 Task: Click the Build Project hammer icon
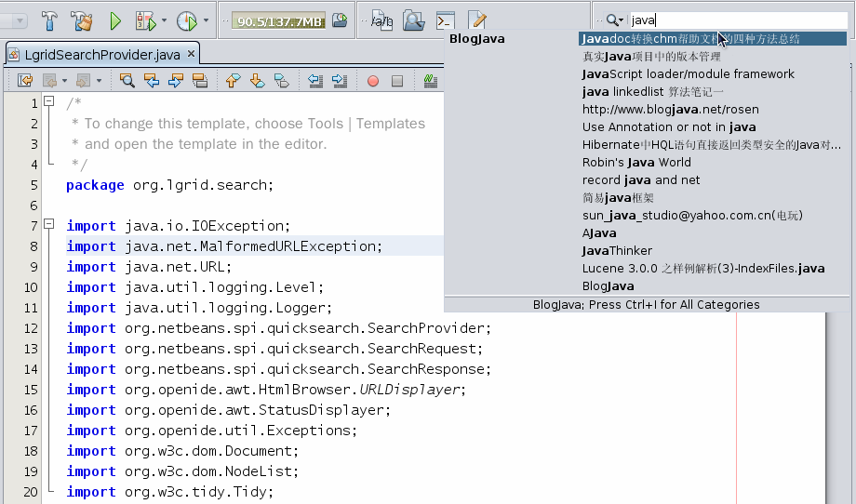point(49,21)
